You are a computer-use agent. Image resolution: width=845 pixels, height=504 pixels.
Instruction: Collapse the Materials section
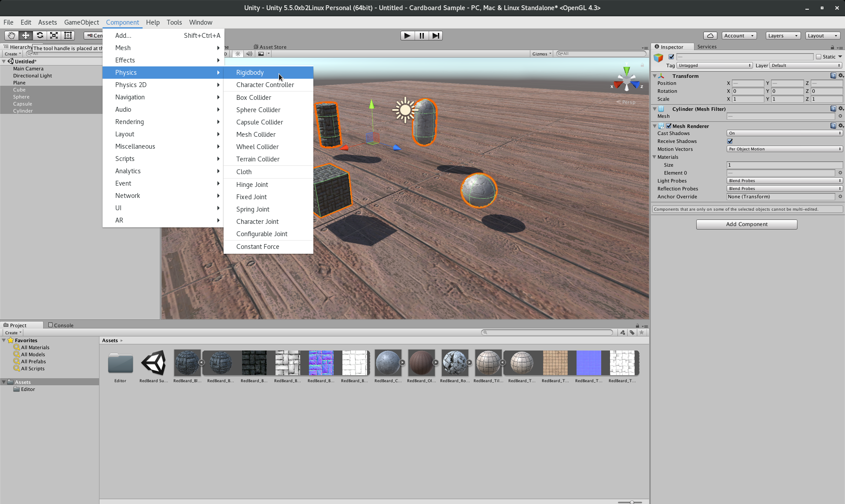(654, 157)
